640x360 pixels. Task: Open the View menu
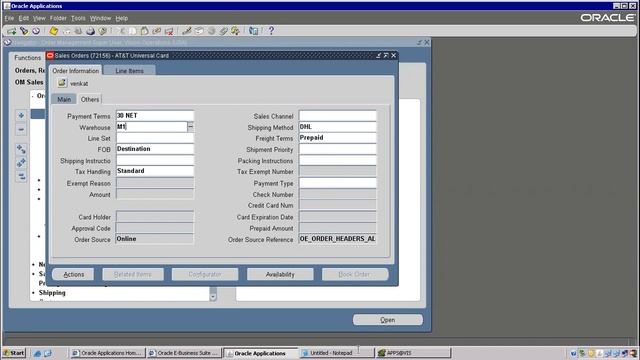pos(39,18)
